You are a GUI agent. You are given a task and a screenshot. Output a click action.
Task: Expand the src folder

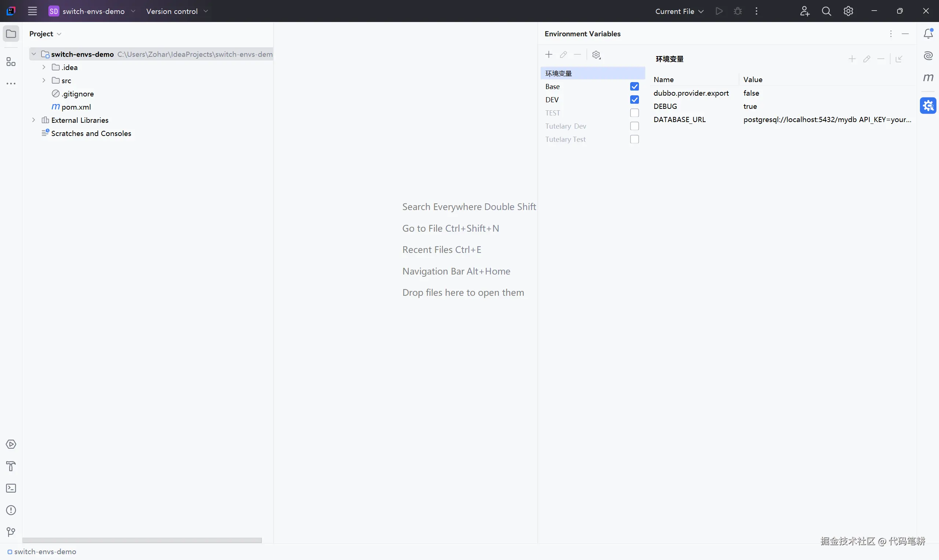[44, 80]
